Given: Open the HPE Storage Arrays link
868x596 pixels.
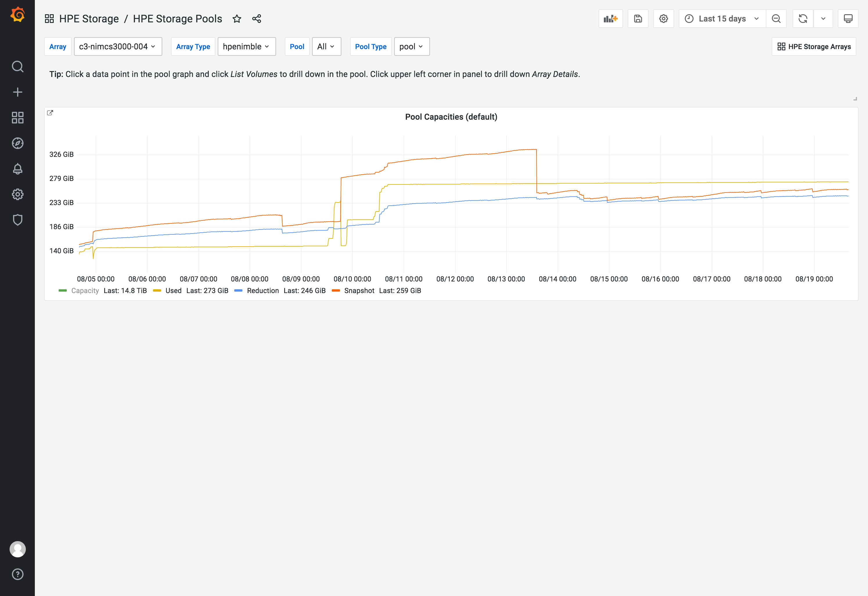Looking at the screenshot, I should (x=814, y=47).
